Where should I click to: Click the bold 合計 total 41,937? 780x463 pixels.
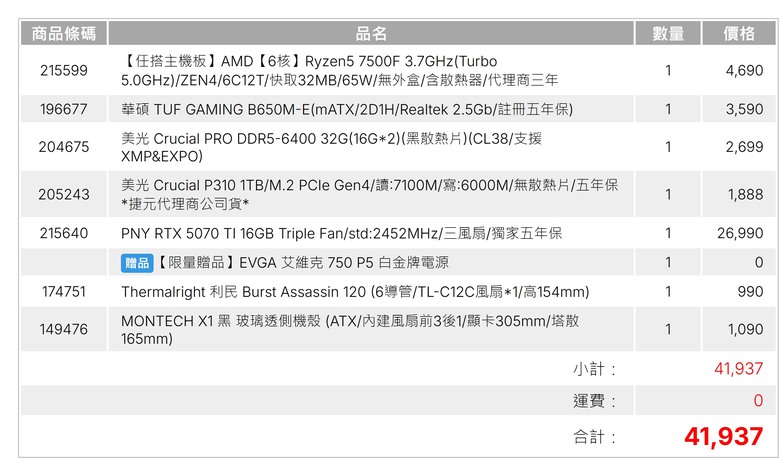[x=723, y=437]
